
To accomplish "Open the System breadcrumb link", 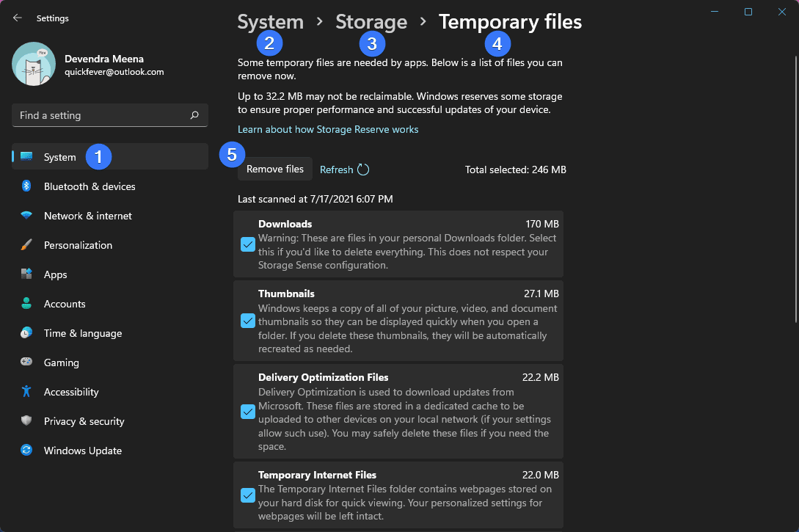I will click(x=270, y=22).
